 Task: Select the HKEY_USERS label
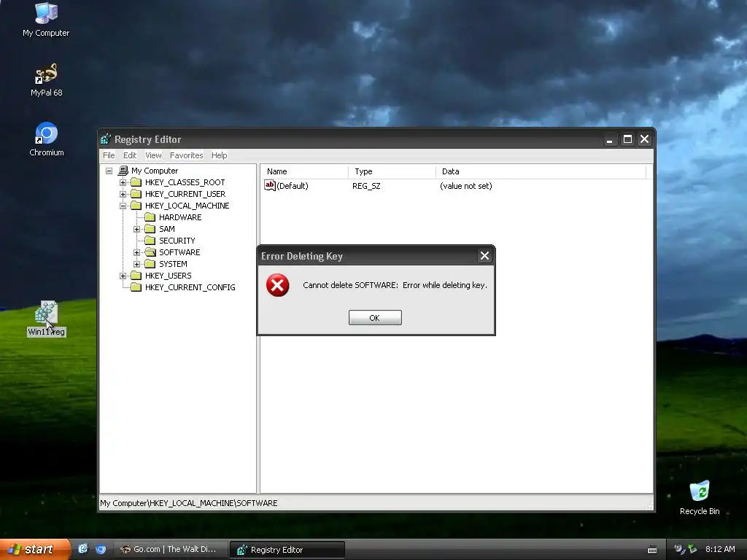pos(169,276)
